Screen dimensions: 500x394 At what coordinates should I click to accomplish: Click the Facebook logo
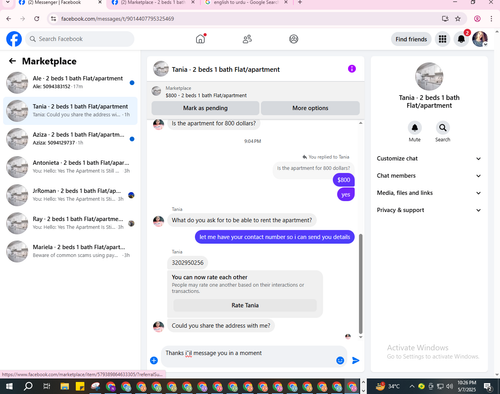[14, 39]
